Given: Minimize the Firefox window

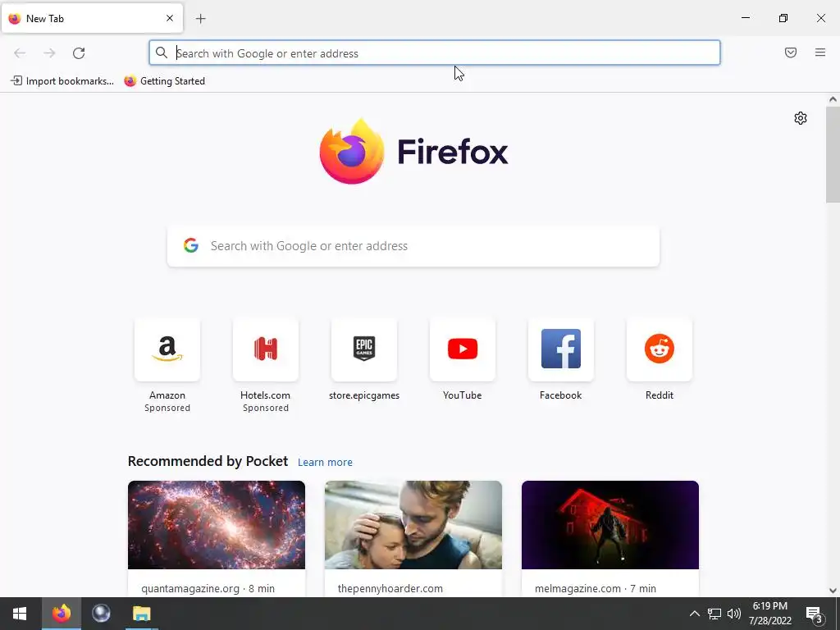Looking at the screenshot, I should point(745,18).
